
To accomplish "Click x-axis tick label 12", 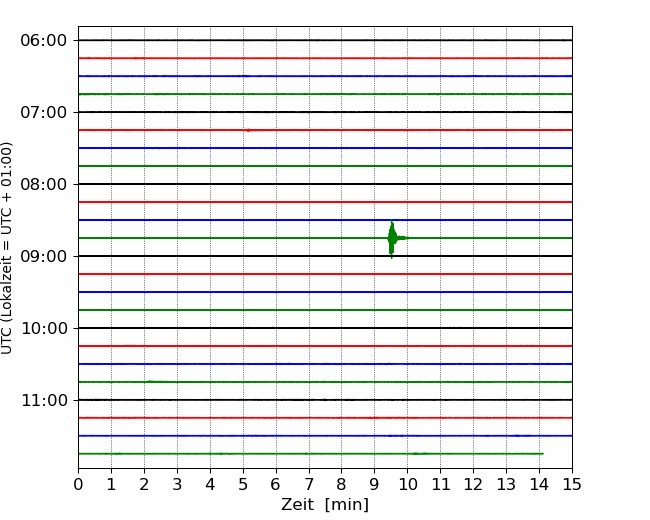I will (473, 484).
